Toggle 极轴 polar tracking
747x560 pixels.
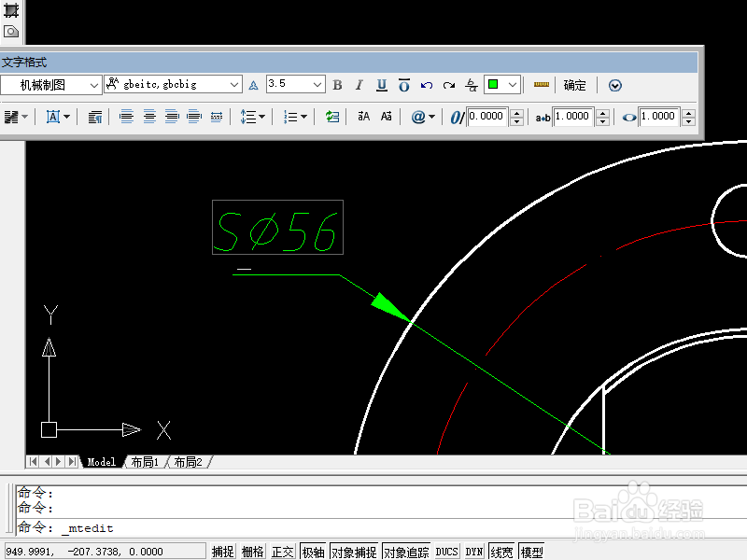coord(313,552)
